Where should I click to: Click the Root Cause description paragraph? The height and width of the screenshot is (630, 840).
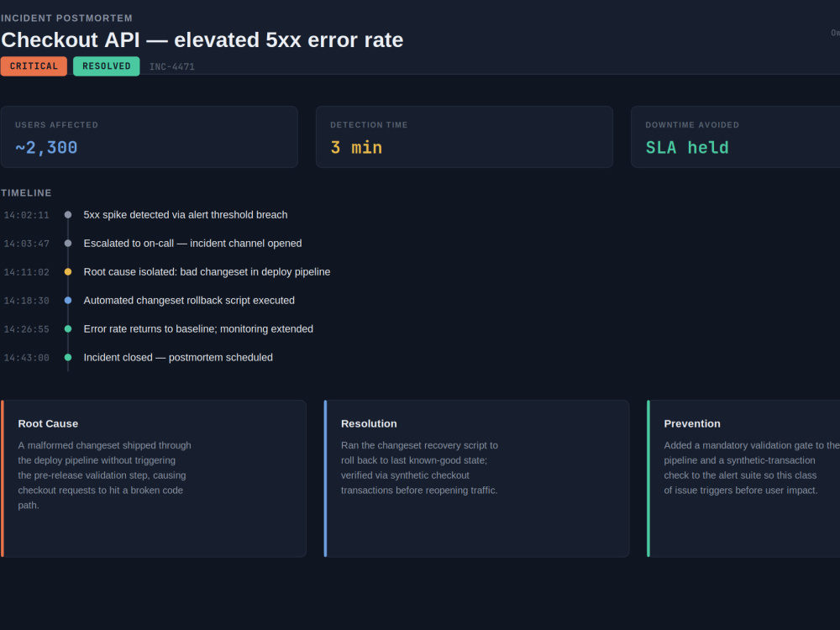(104, 475)
